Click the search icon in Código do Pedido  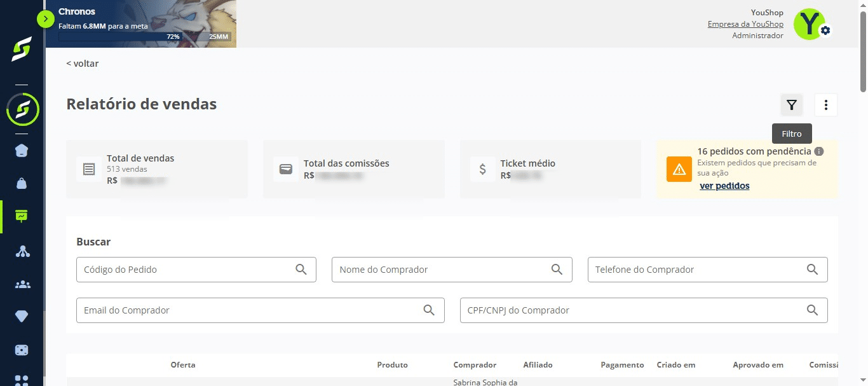coord(301,270)
